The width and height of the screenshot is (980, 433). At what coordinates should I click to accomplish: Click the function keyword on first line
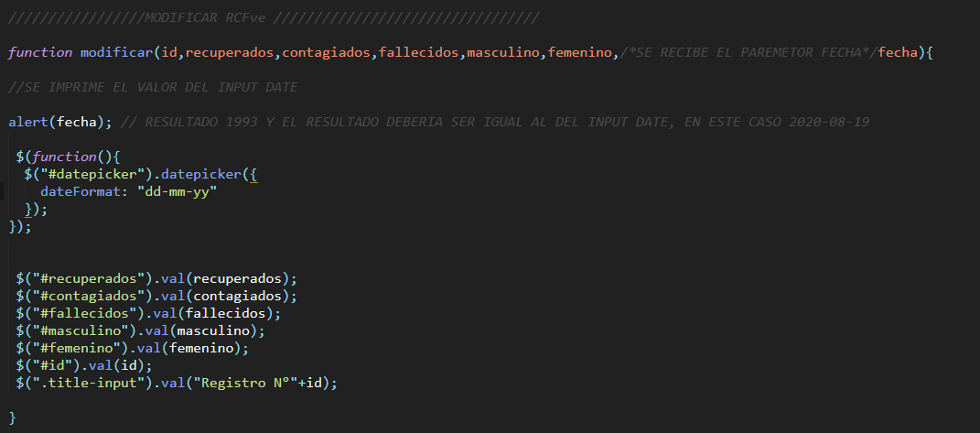40,52
